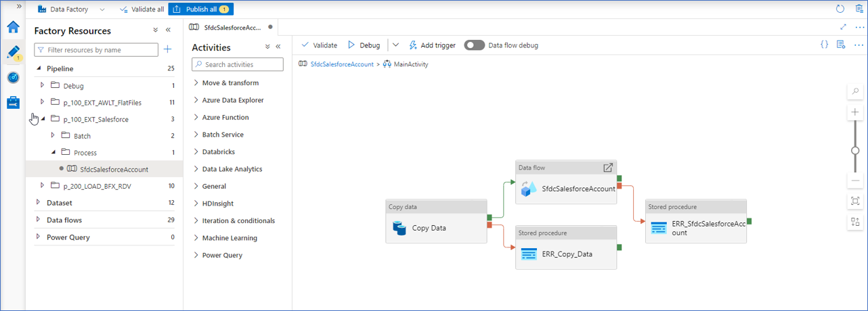Click Add trigger

432,45
